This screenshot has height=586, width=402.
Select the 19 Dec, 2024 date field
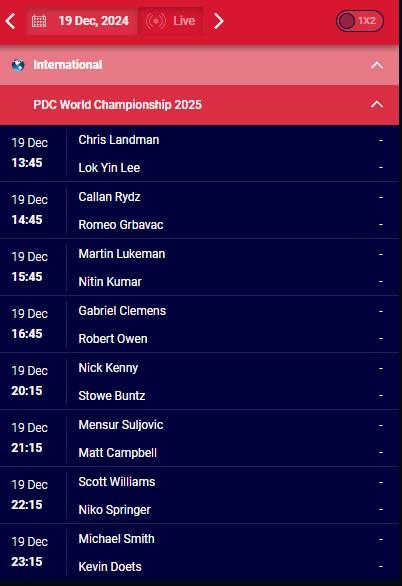[82, 21]
